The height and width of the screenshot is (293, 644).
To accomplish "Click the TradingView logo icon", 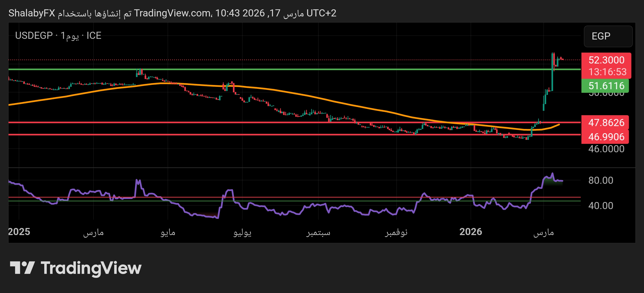I will click(x=22, y=267).
